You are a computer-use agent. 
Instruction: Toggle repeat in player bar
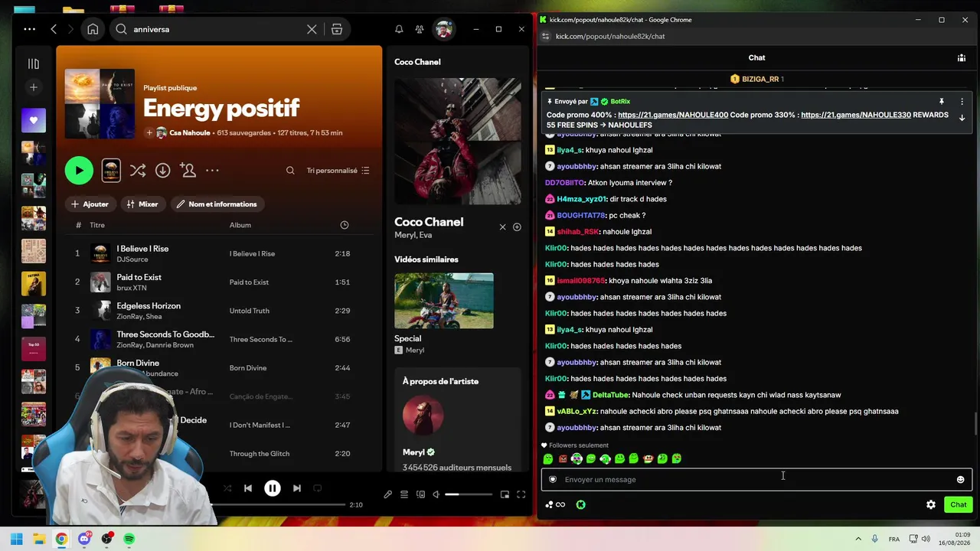318,488
